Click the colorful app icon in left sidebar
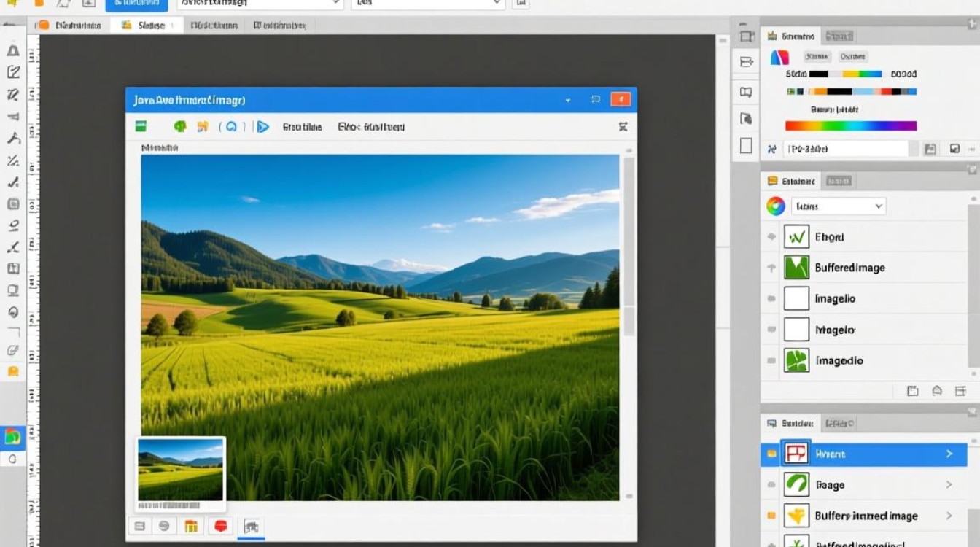Viewport: 980px width, 547px height. [x=12, y=436]
